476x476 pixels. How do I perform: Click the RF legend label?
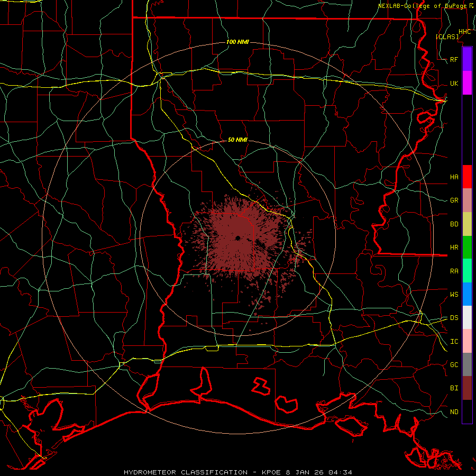point(454,59)
